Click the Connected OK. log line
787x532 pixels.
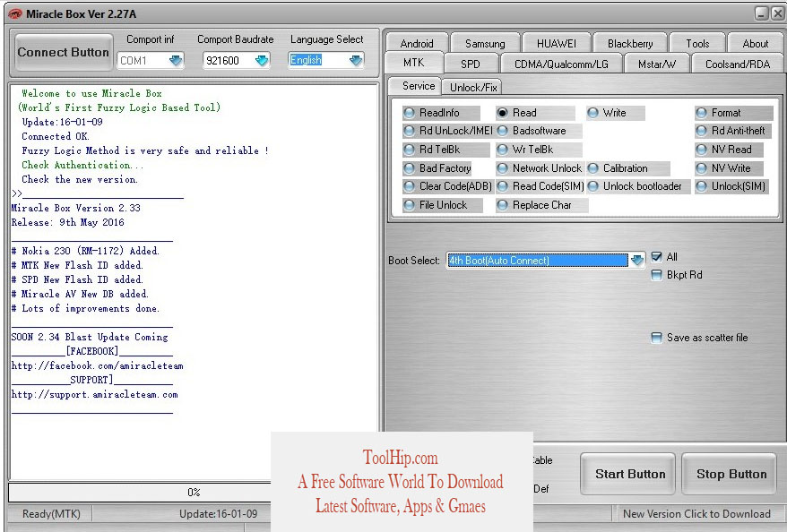(56, 136)
